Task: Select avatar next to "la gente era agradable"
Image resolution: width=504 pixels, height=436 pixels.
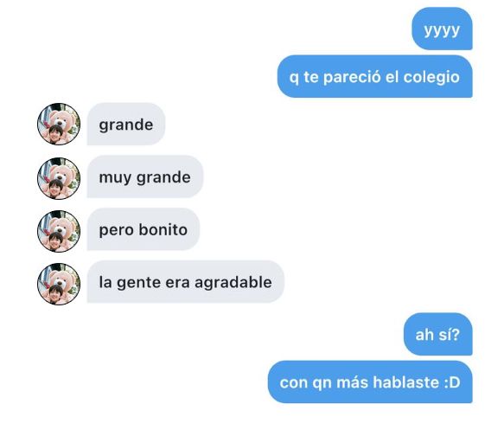Action: (x=59, y=284)
